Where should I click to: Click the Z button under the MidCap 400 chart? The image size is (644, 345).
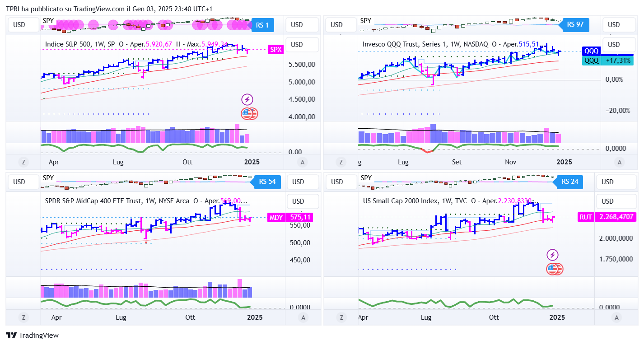pyautogui.click(x=23, y=317)
